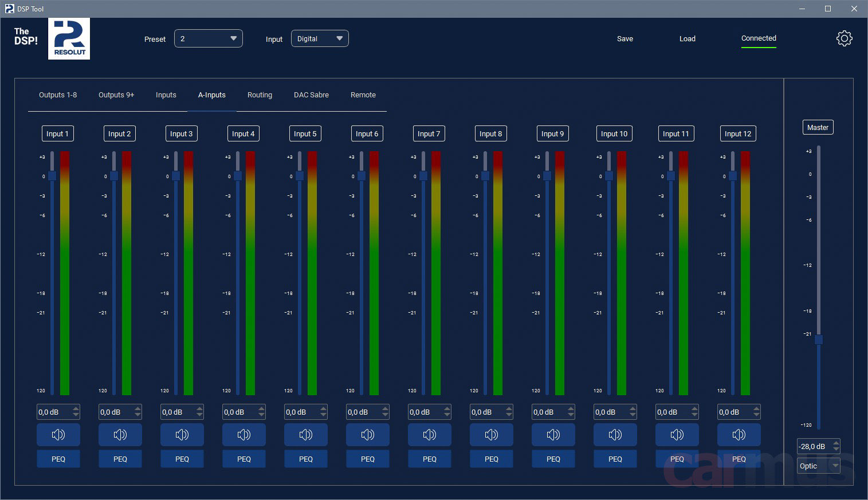Switch to the Routing tab
The width and height of the screenshot is (868, 500).
click(x=260, y=95)
